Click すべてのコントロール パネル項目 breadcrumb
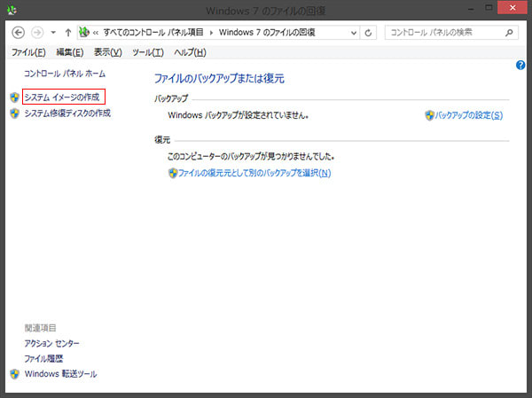 click(x=153, y=33)
